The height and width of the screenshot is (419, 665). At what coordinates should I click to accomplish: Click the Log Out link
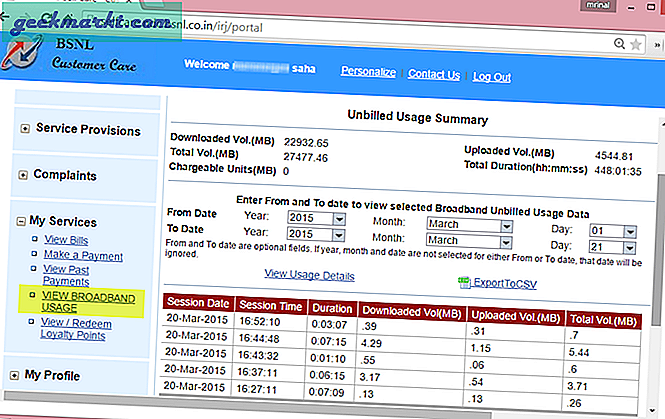pyautogui.click(x=492, y=75)
